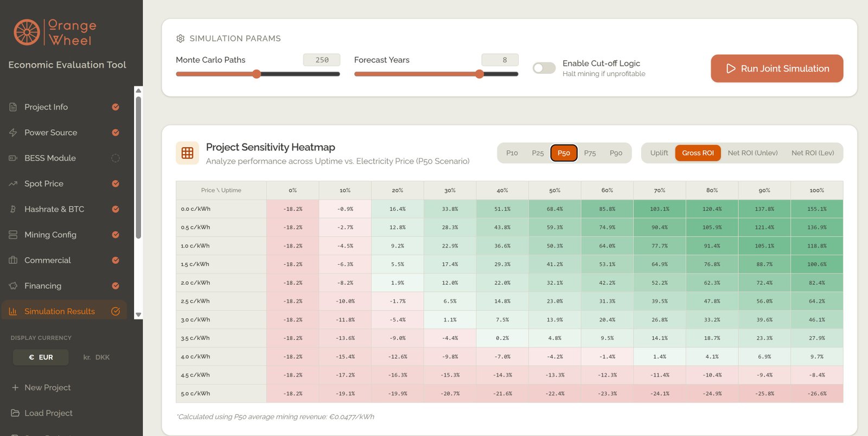This screenshot has height=436, width=868.
Task: Click the 2.5 c/kWh row label
Action: pyautogui.click(x=221, y=301)
